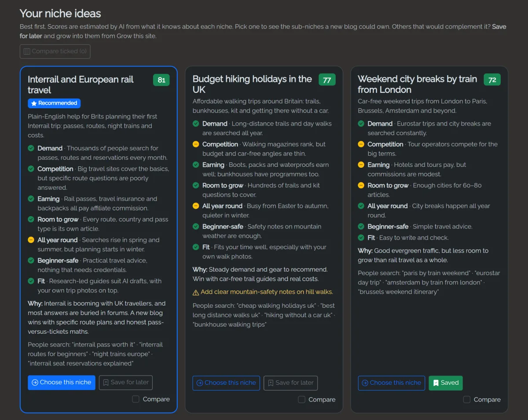
Task: Click the green check beside Fit in the Interrail card
Action: click(31, 281)
